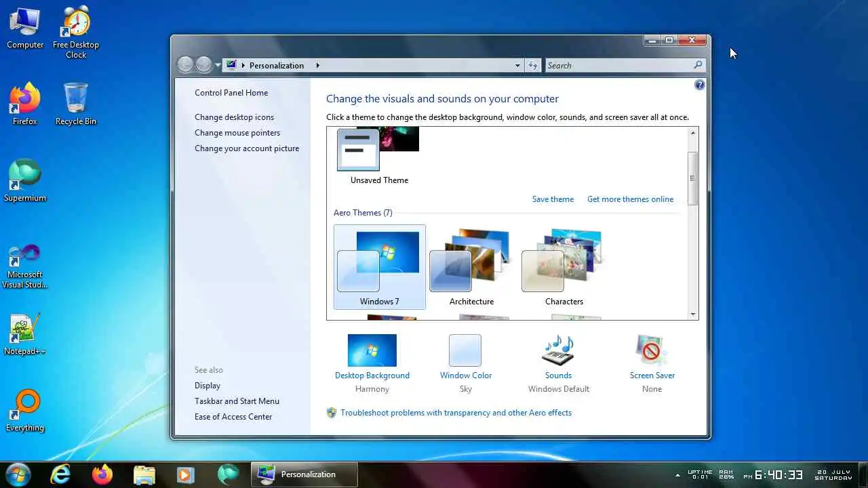Click Get more themes online link
This screenshot has width=868, height=488.
tap(630, 199)
